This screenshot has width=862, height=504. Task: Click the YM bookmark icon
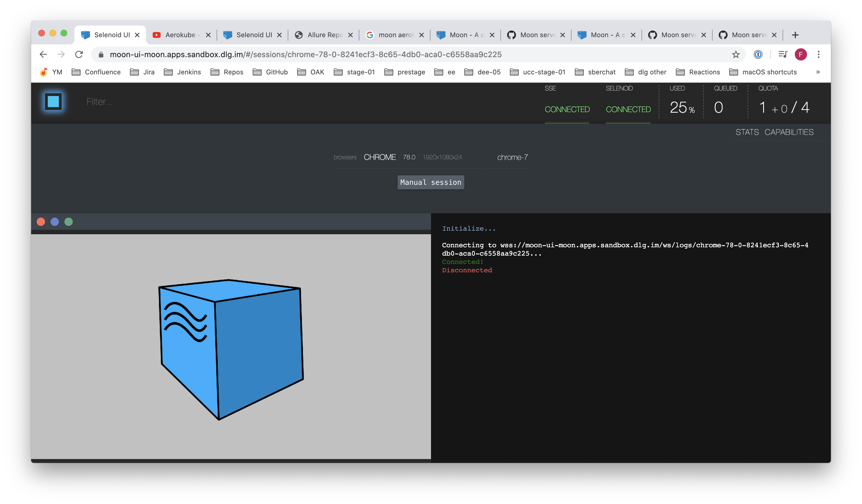pos(44,72)
